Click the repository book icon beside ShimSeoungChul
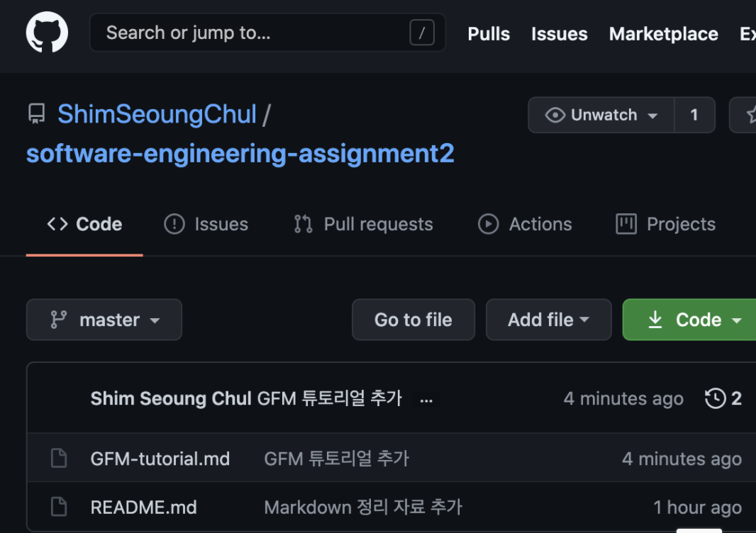This screenshot has height=533, width=756. click(38, 114)
